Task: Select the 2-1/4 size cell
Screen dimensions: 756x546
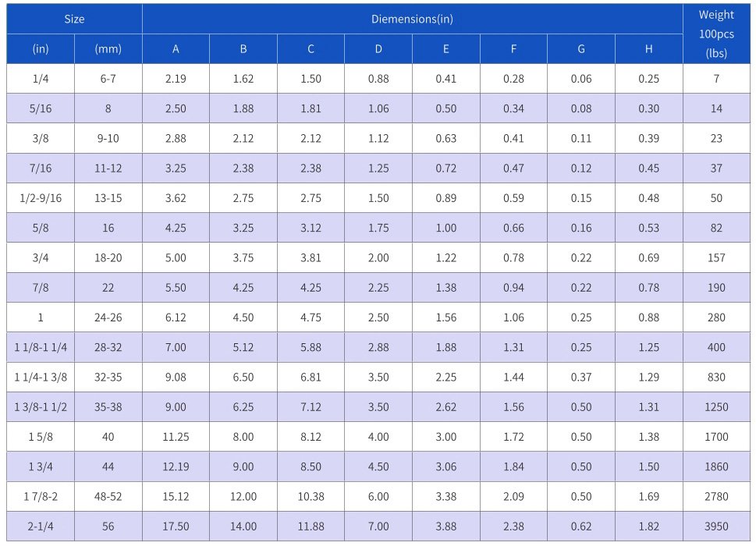Action: click(x=41, y=526)
